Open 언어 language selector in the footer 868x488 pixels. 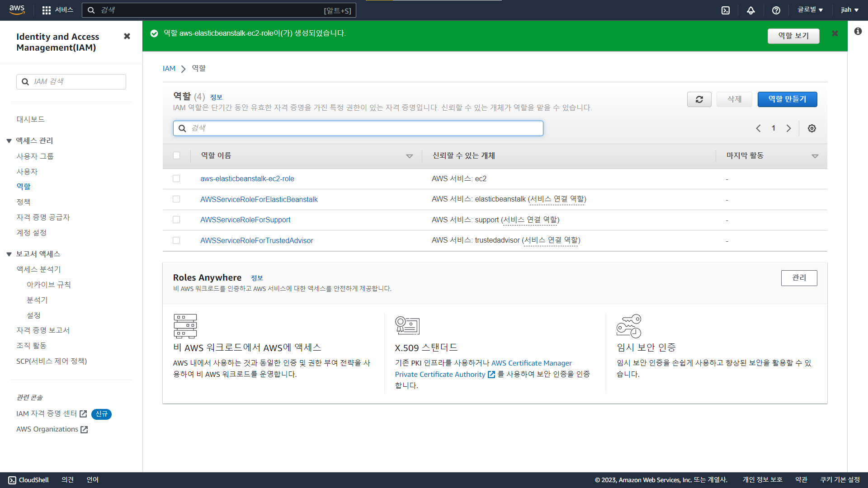(x=93, y=480)
